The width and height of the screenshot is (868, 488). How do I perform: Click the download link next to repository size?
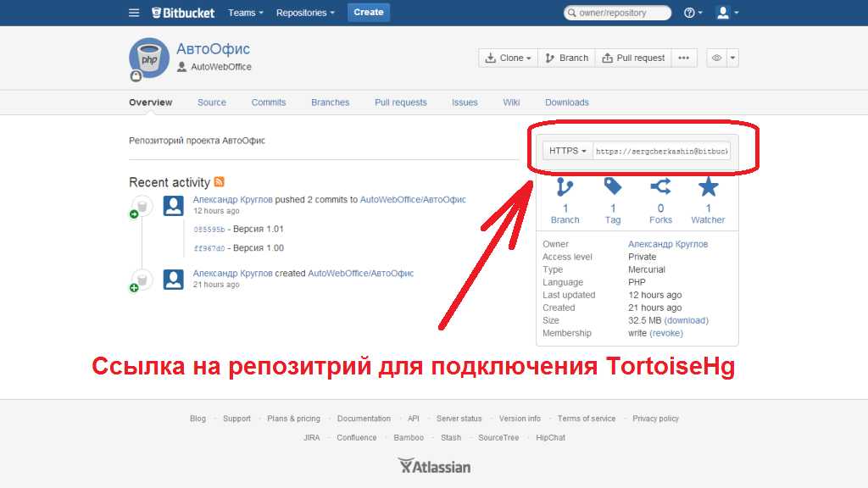687,320
